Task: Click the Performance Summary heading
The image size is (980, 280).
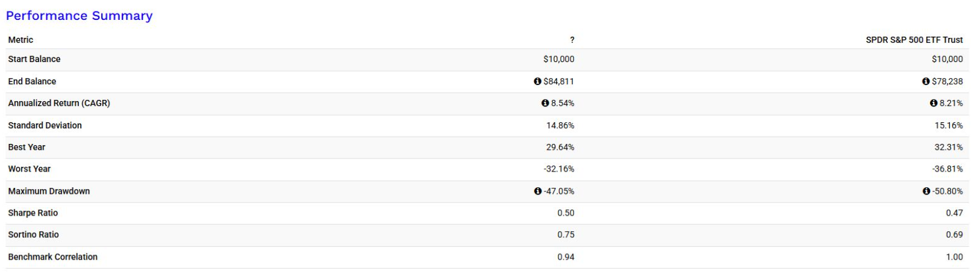Action: 80,16
